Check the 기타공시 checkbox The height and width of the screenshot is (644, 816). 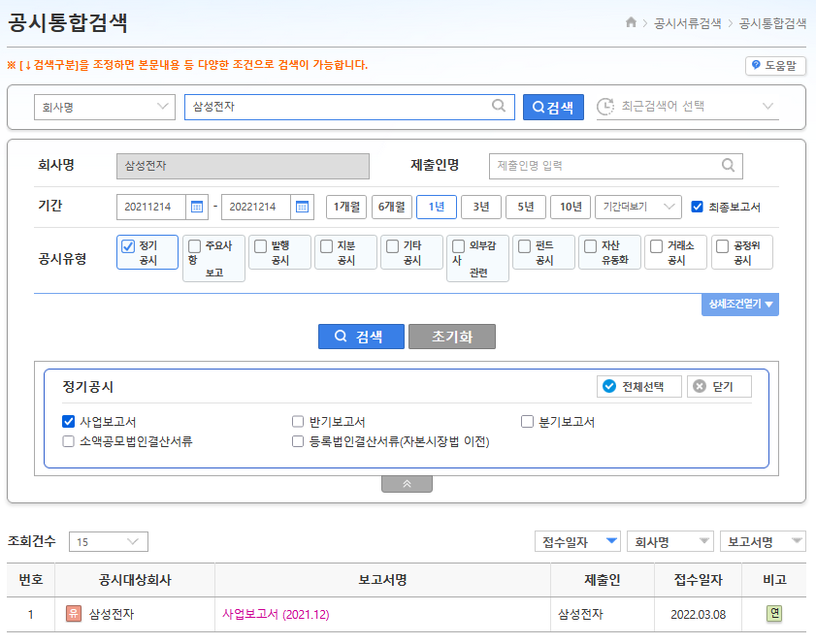(392, 246)
